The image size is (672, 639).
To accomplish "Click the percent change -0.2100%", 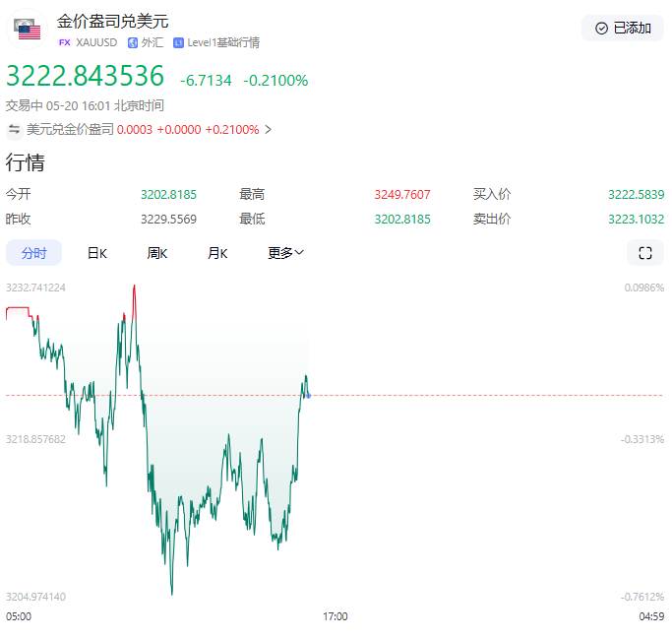I will point(275,80).
